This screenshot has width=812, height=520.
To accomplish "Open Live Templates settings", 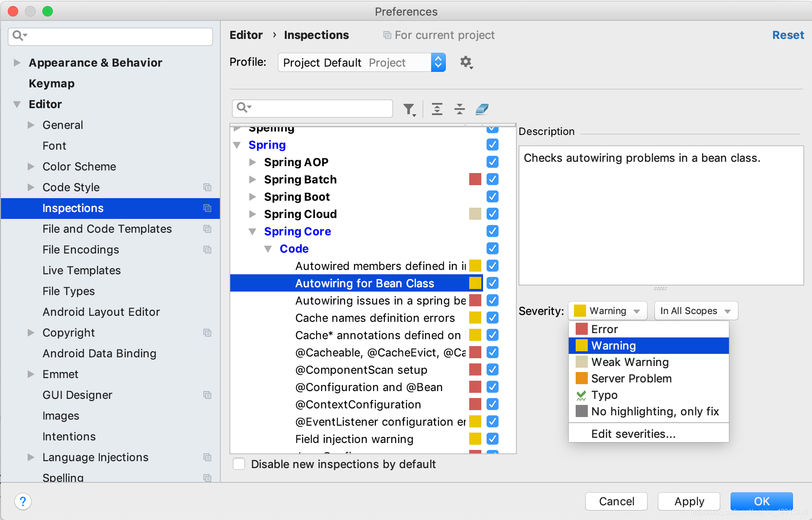I will [x=81, y=270].
